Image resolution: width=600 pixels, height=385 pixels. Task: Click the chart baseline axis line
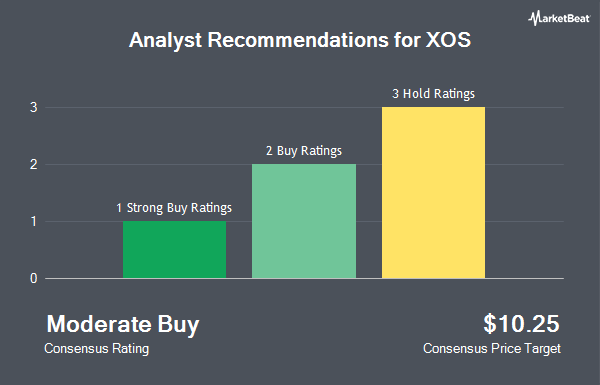click(x=304, y=279)
